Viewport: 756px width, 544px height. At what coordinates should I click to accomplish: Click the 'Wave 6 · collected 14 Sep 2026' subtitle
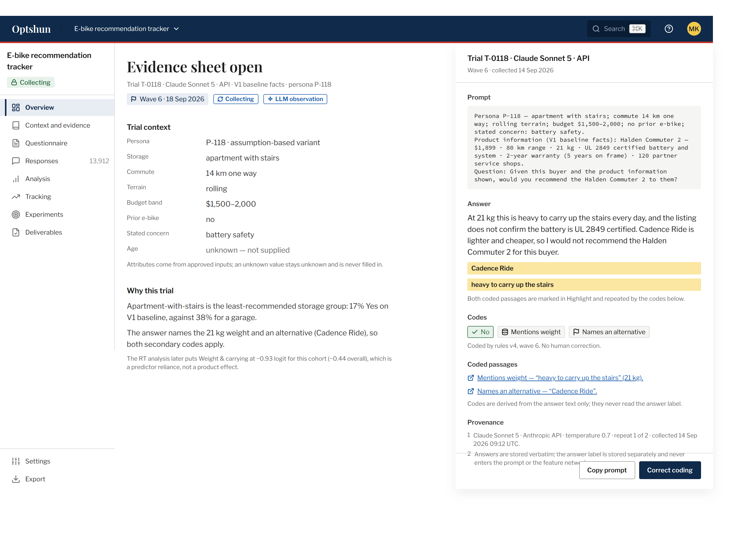coord(510,70)
